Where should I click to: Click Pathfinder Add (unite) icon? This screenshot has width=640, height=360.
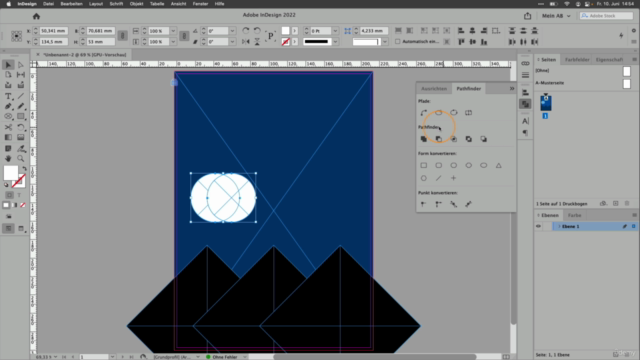point(424,139)
